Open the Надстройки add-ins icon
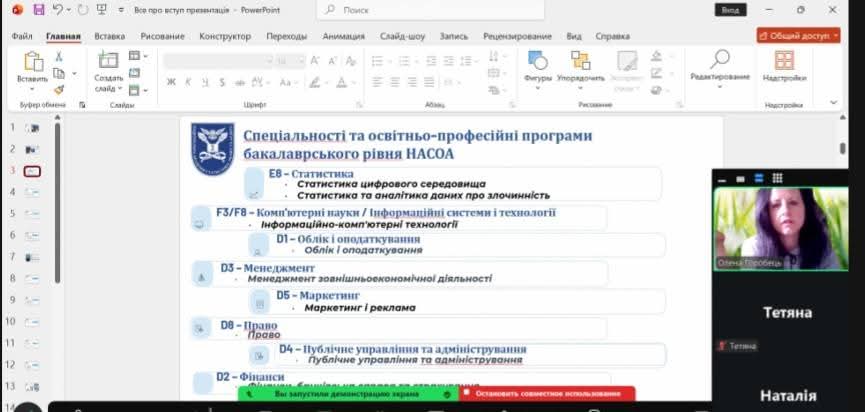The image size is (865, 412). click(x=784, y=65)
